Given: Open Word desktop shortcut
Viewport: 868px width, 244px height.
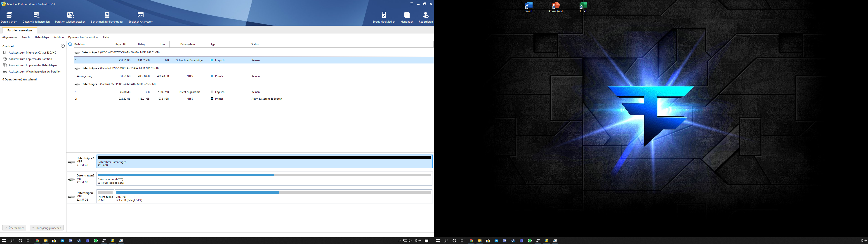Looking at the screenshot, I should click(529, 7).
